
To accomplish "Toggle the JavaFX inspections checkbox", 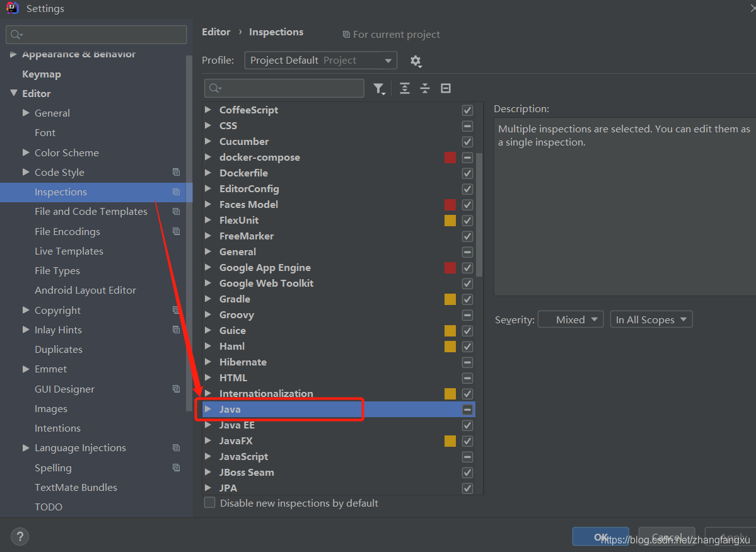I will tap(467, 441).
